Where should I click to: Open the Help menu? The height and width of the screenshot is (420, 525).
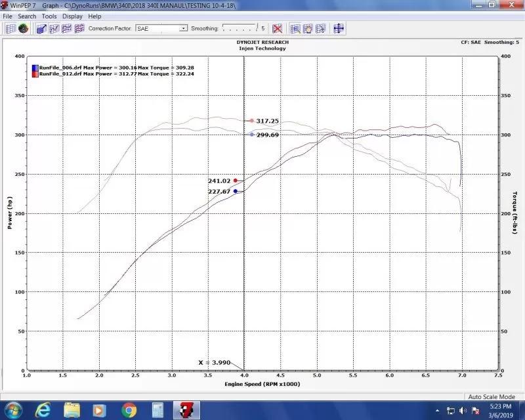pyautogui.click(x=94, y=16)
